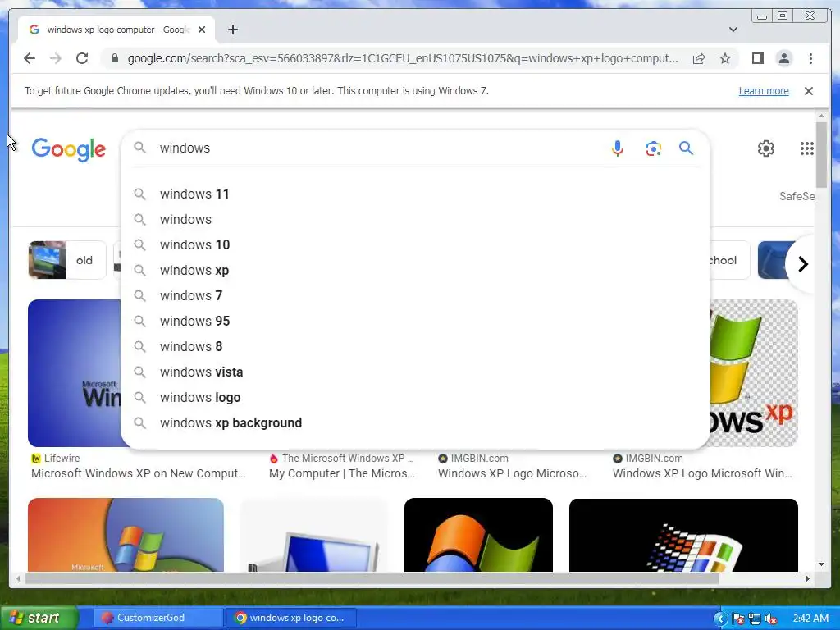Click the network connection tray icon
The height and width of the screenshot is (630, 840).
[x=755, y=619]
